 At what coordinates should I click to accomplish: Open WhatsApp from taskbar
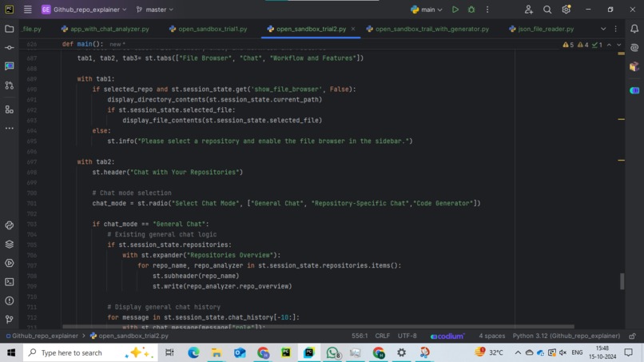tap(332, 352)
